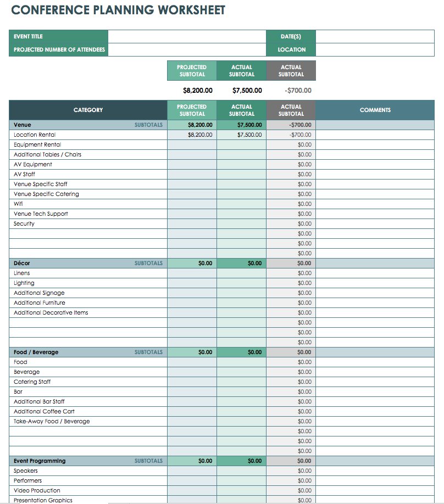Click the Speakers projected subtotal cell
The height and width of the screenshot is (504, 444).
pos(192,471)
